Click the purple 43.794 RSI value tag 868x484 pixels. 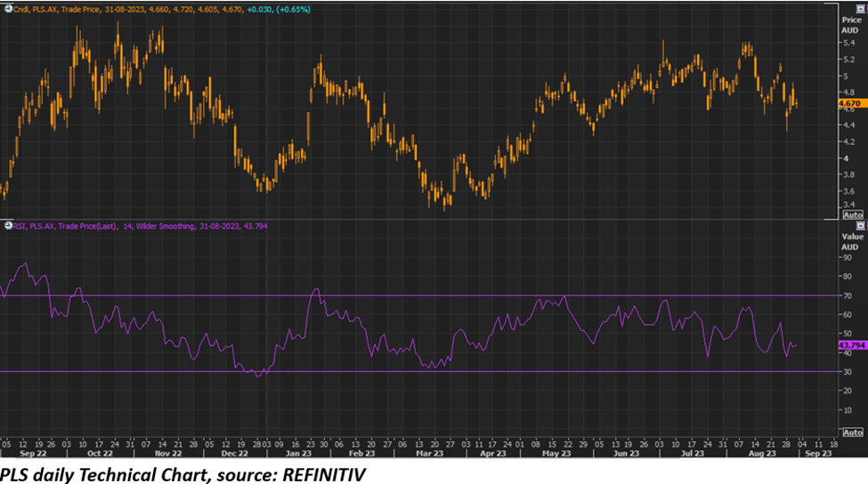tap(851, 344)
